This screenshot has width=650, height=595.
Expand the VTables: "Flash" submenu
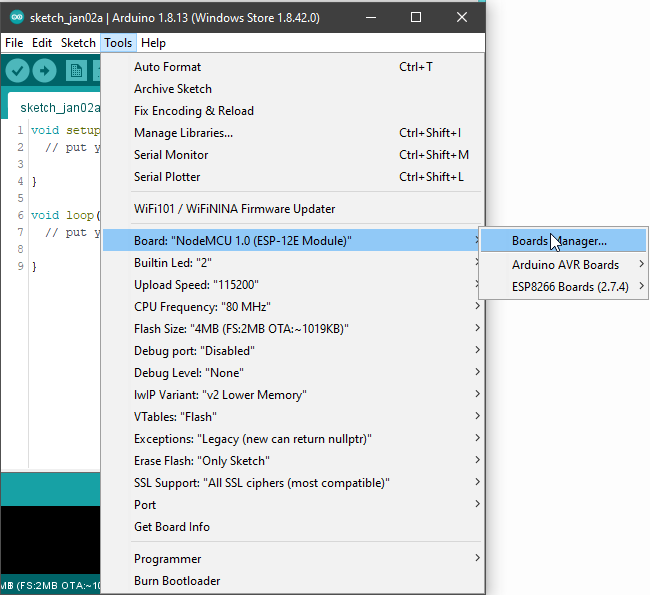(x=293, y=416)
